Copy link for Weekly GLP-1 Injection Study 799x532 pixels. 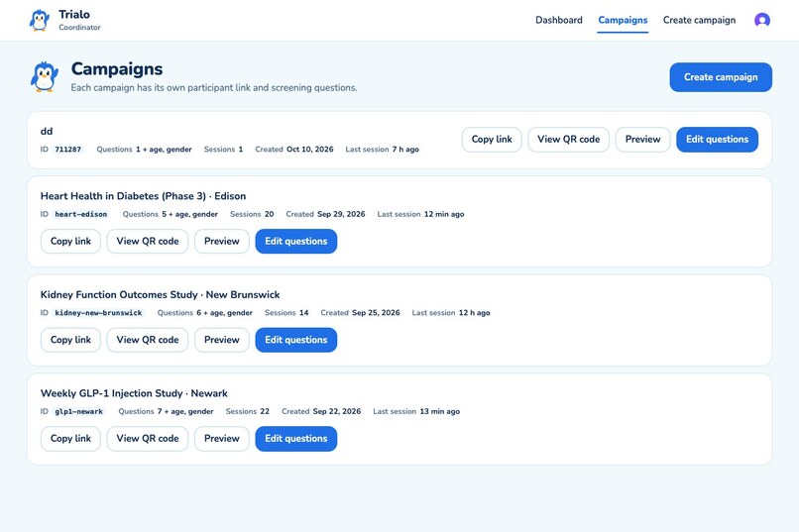tap(70, 439)
